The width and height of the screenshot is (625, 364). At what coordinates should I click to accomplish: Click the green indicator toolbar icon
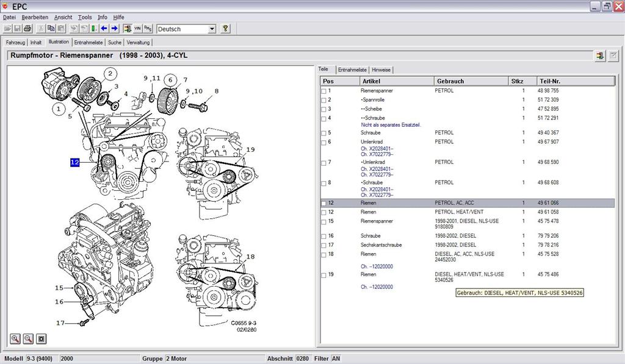pyautogui.click(x=94, y=29)
